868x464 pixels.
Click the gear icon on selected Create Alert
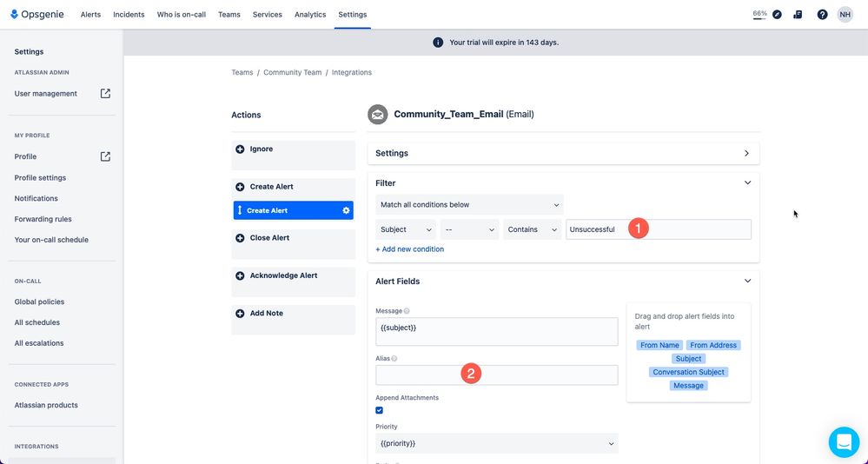(346, 210)
